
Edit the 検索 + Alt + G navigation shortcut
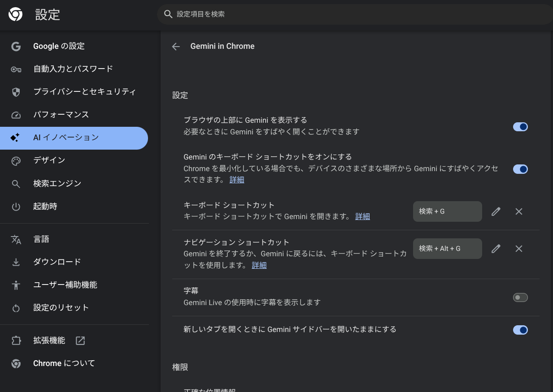coord(496,249)
